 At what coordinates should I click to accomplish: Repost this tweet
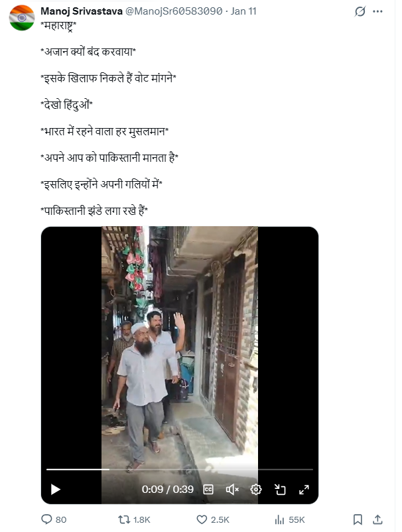tap(124, 519)
